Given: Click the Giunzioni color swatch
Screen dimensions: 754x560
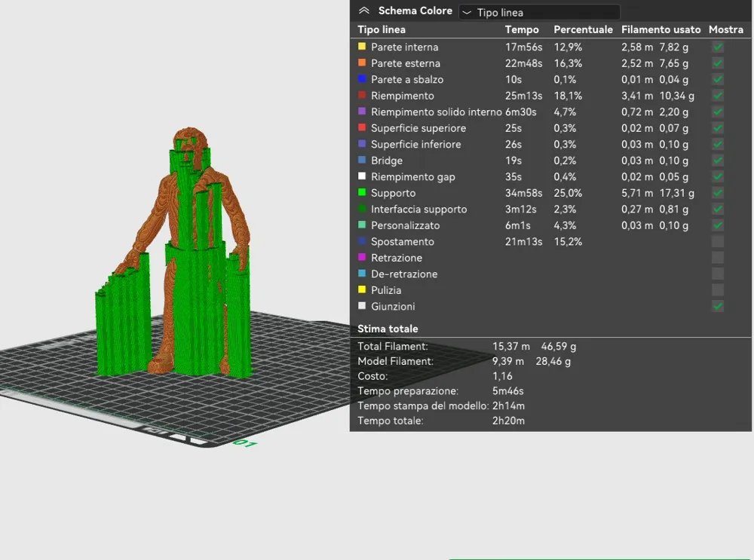Looking at the screenshot, I should click(x=362, y=306).
